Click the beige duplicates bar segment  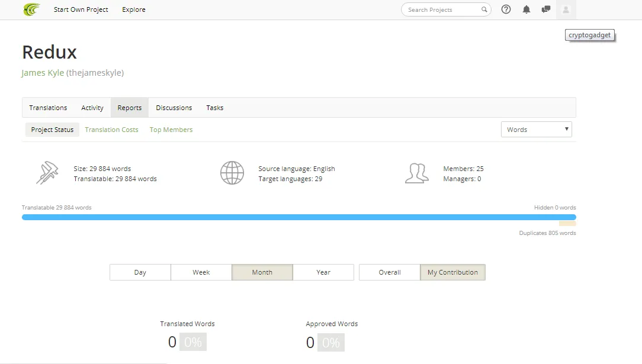[x=567, y=224]
